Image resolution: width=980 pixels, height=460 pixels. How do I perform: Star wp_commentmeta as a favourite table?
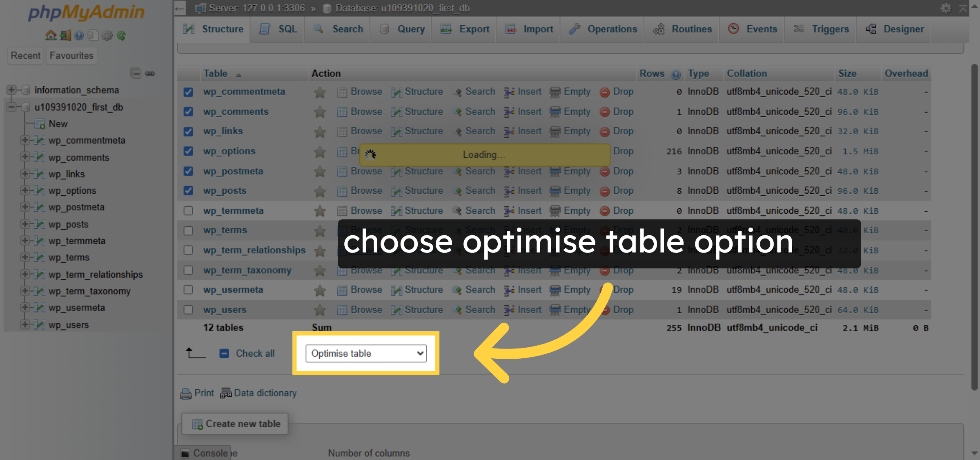[x=320, y=92]
